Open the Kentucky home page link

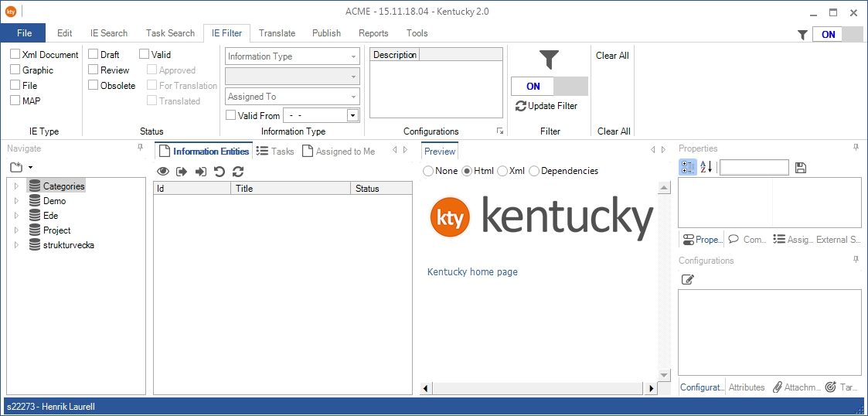pyautogui.click(x=472, y=272)
